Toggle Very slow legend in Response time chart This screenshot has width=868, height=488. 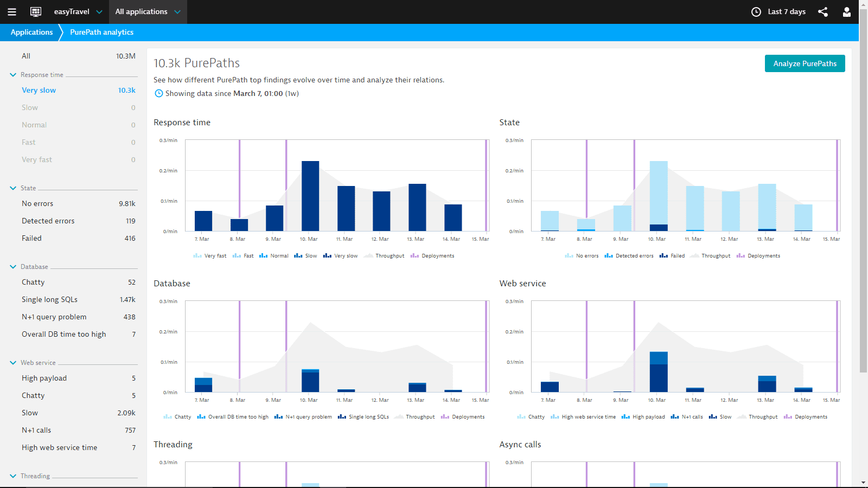point(341,256)
